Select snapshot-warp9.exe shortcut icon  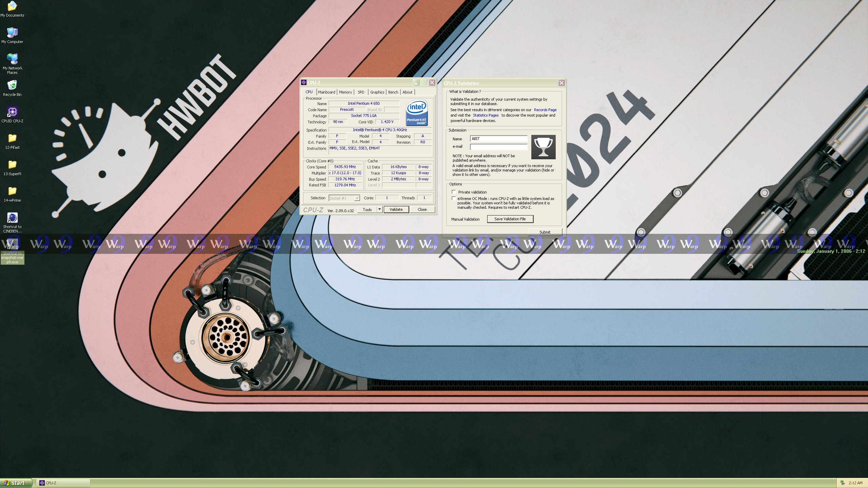12,251
